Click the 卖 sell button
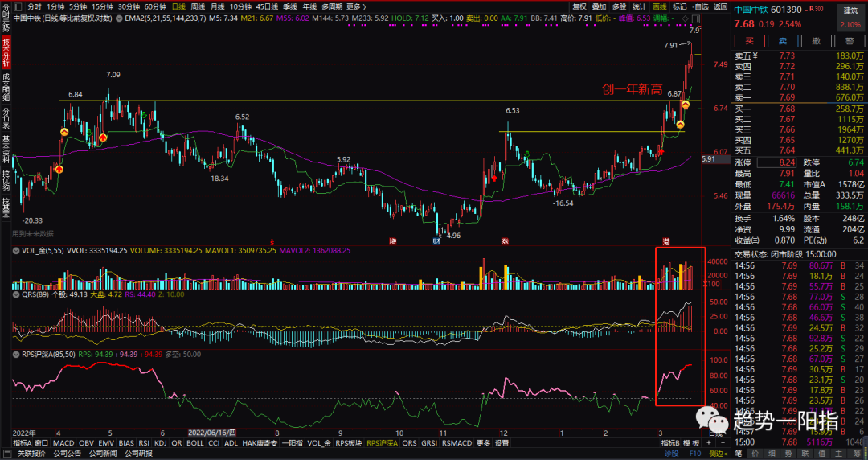The width and height of the screenshot is (868, 460). point(783,41)
